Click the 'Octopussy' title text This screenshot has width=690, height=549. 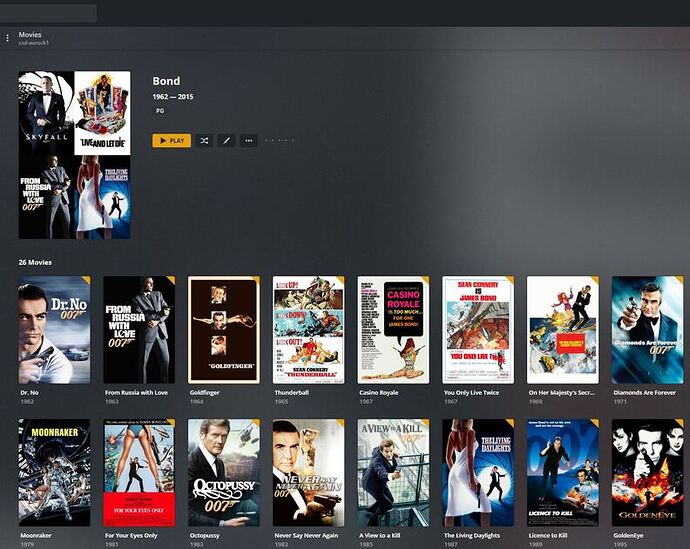pos(205,535)
